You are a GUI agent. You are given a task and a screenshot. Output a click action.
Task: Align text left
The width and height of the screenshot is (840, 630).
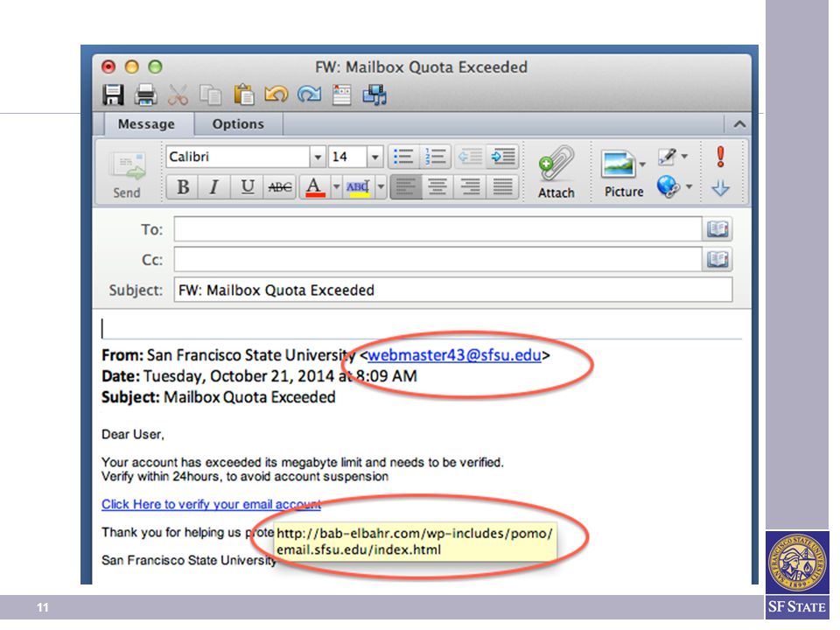(x=405, y=187)
